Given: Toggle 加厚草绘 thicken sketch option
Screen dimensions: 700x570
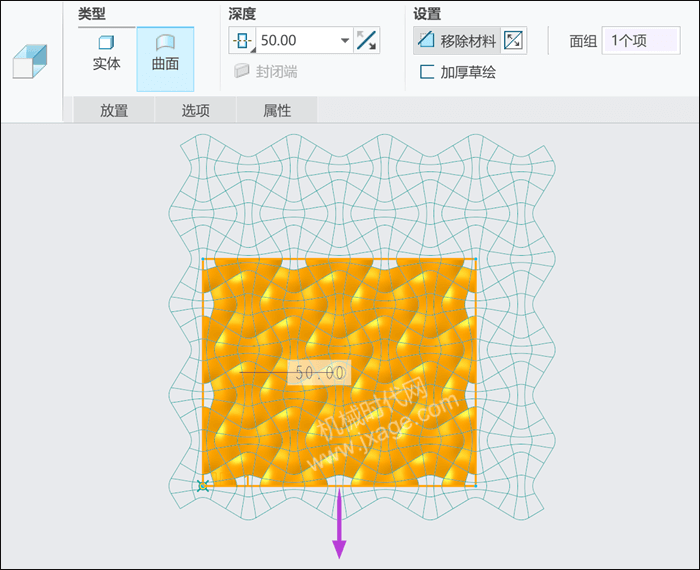Looking at the screenshot, I should [458, 72].
